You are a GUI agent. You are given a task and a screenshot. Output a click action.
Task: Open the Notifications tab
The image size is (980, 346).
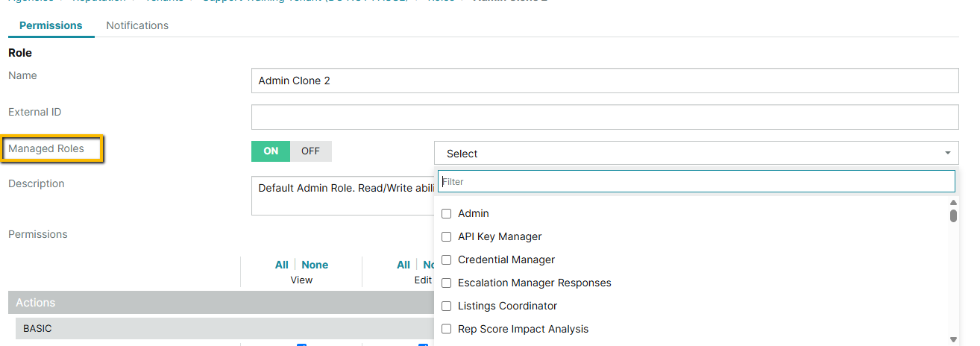click(137, 25)
